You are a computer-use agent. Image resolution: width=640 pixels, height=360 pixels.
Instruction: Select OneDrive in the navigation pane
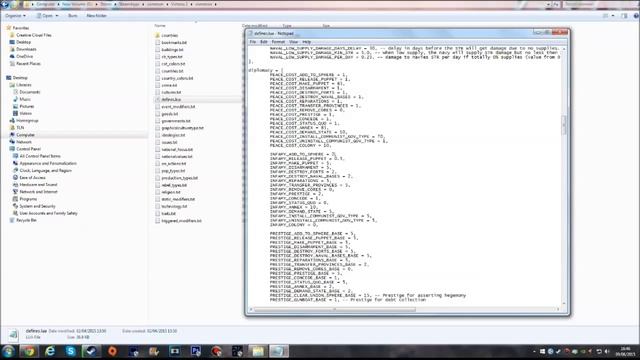click(24, 56)
